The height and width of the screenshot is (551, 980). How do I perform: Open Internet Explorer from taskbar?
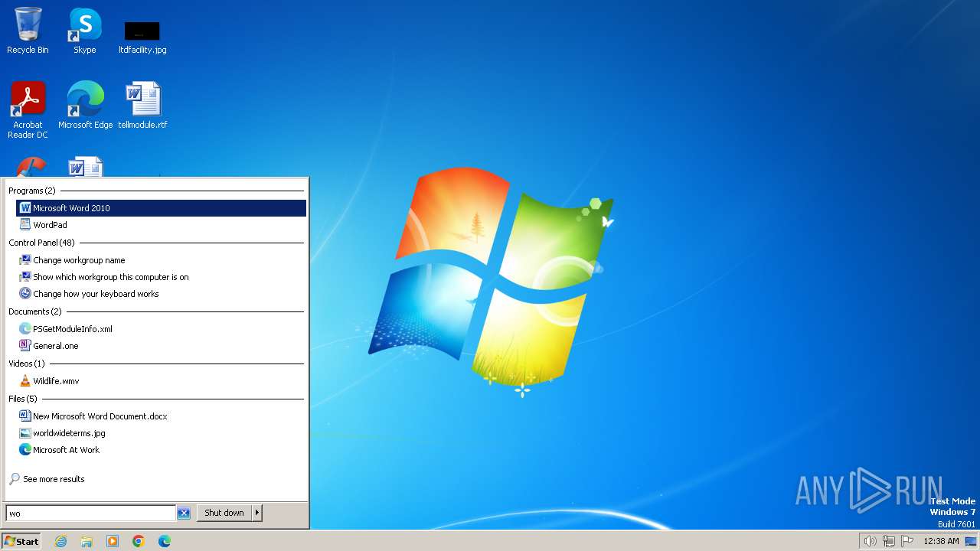60,541
